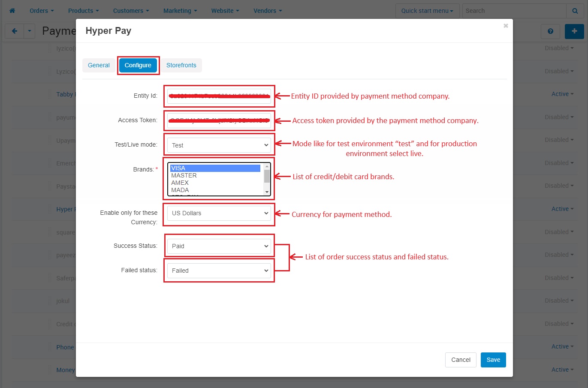Click the Cancel button
588x388 pixels.
tap(461, 360)
